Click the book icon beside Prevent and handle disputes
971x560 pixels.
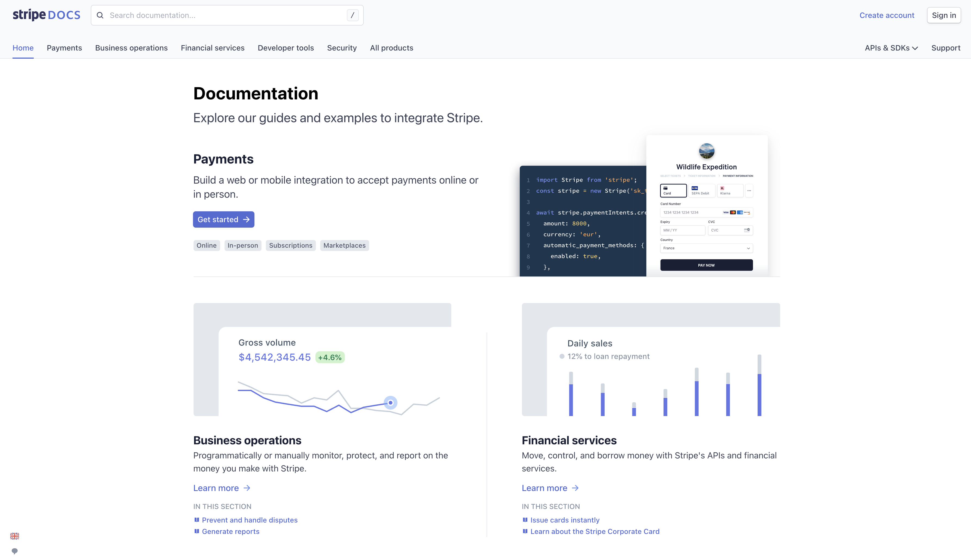coord(197,520)
